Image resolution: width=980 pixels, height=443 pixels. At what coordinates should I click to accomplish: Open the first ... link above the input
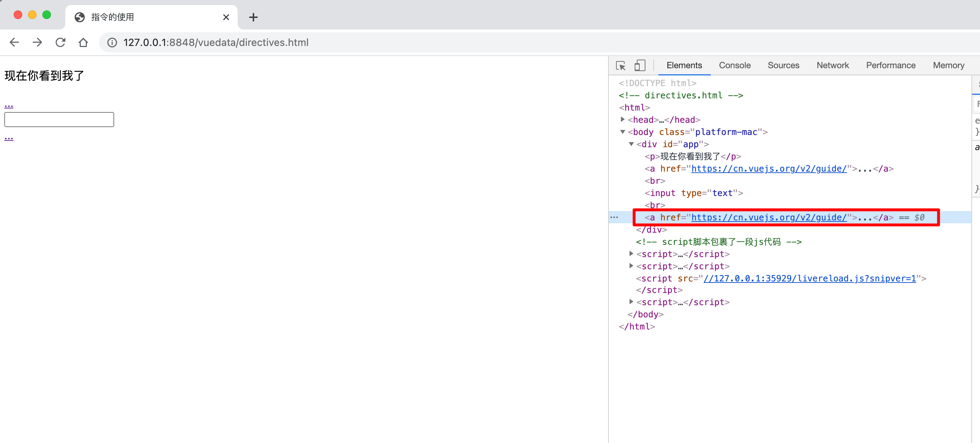pos(9,105)
